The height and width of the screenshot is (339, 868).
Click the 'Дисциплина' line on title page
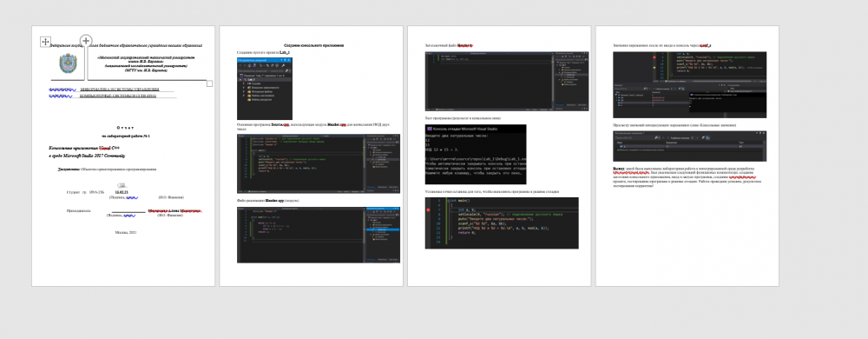(108, 169)
